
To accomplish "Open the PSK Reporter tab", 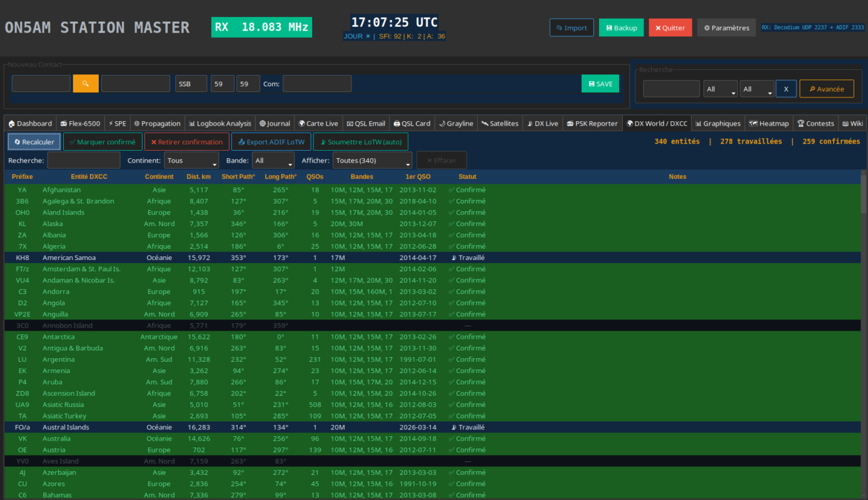I will (x=593, y=124).
